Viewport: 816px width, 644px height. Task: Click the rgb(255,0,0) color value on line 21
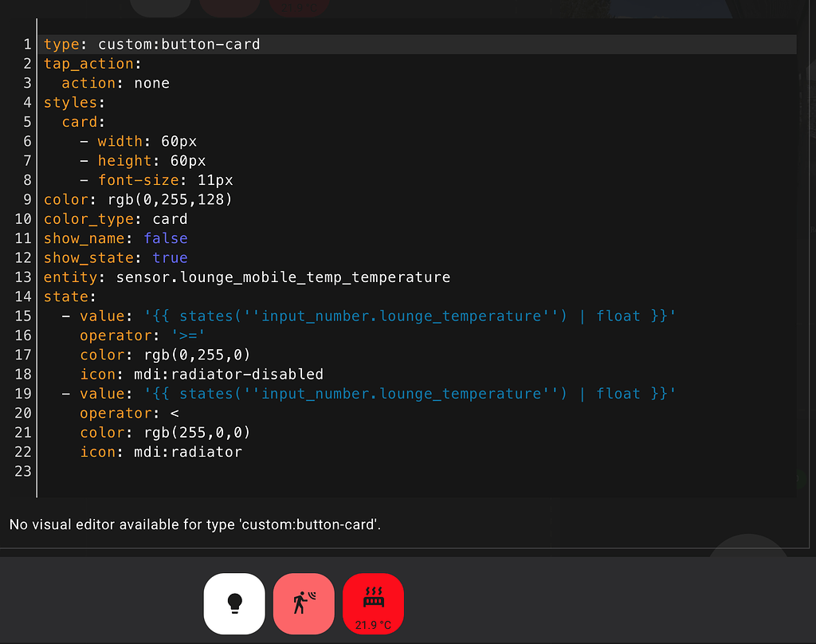tap(199, 432)
